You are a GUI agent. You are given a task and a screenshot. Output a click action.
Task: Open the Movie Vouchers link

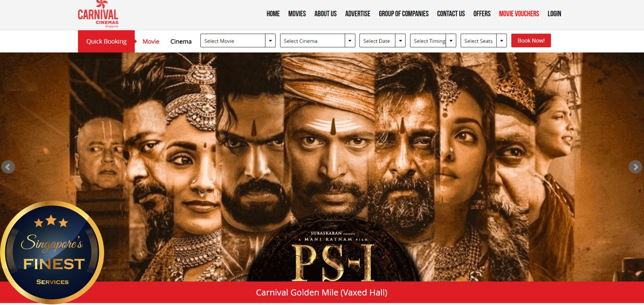tap(519, 14)
